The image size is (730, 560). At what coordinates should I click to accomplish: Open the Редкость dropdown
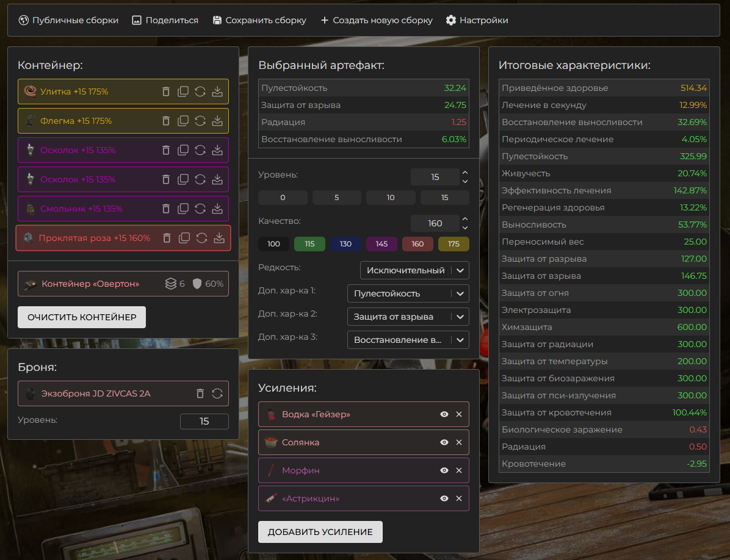coord(414,270)
